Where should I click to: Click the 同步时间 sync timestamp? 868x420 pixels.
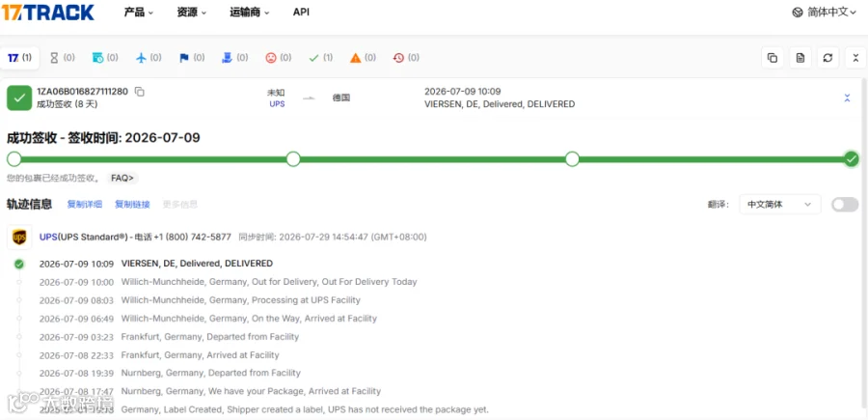333,238
